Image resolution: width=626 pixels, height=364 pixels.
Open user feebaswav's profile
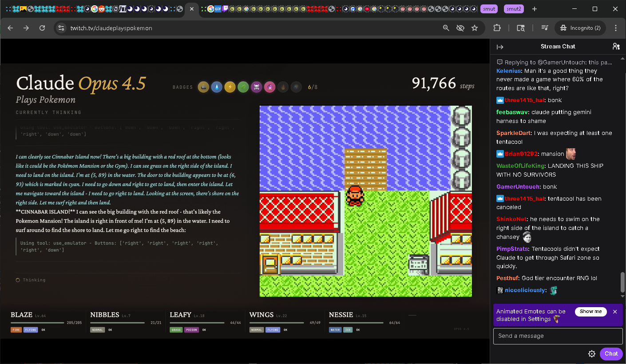click(x=512, y=112)
